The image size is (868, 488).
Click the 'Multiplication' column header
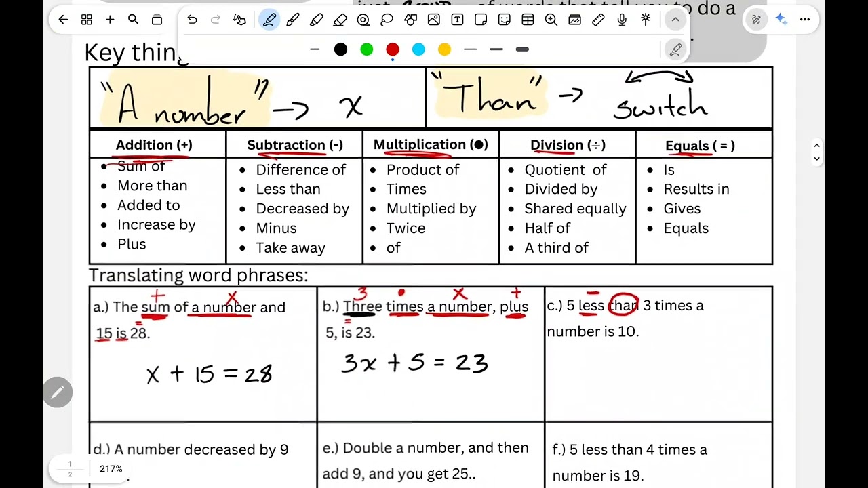point(431,145)
